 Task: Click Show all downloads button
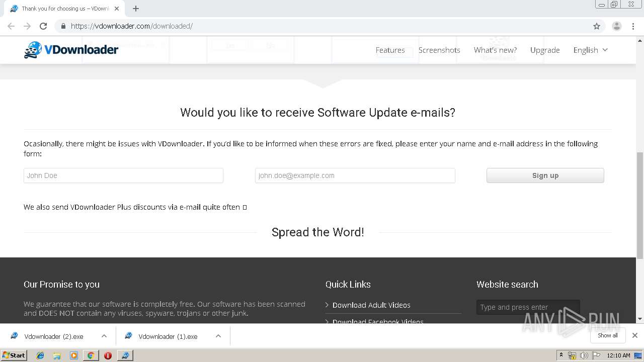point(608,335)
